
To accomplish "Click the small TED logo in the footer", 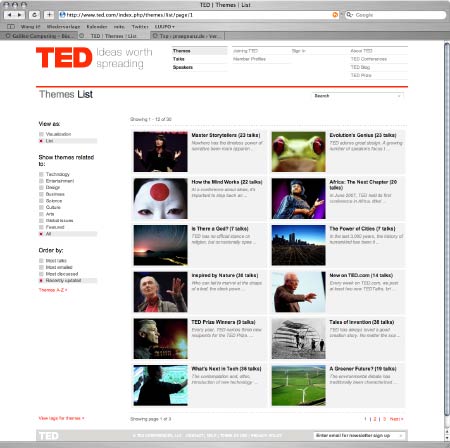I will click(48, 436).
